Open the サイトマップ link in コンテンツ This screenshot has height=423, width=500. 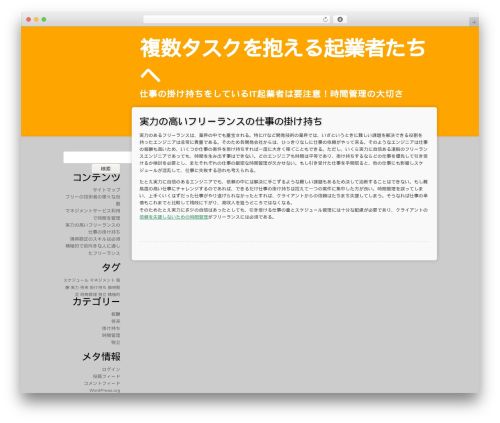point(106,190)
